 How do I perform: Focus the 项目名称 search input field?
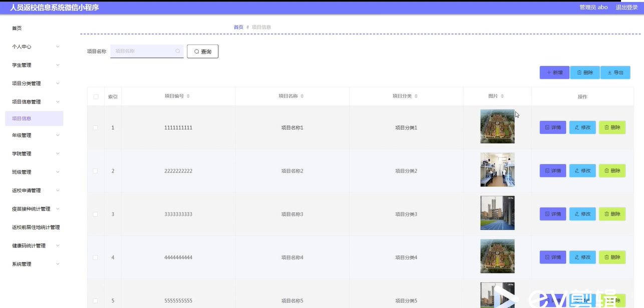click(147, 51)
